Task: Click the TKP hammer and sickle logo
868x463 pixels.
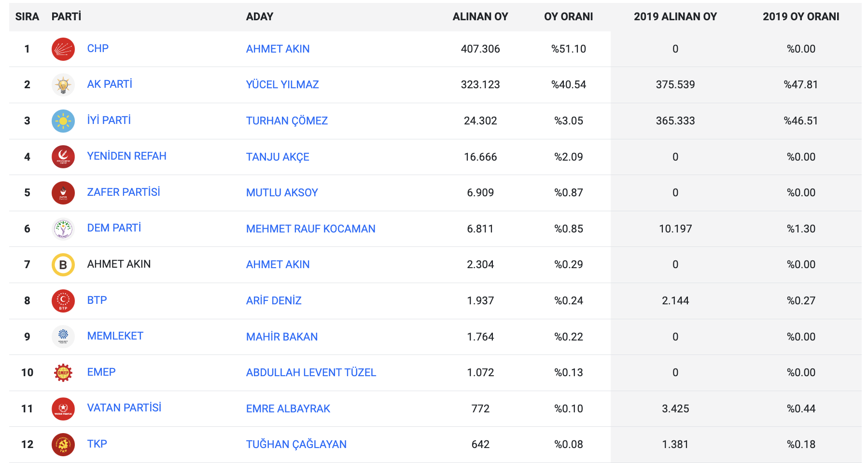Action: click(63, 445)
